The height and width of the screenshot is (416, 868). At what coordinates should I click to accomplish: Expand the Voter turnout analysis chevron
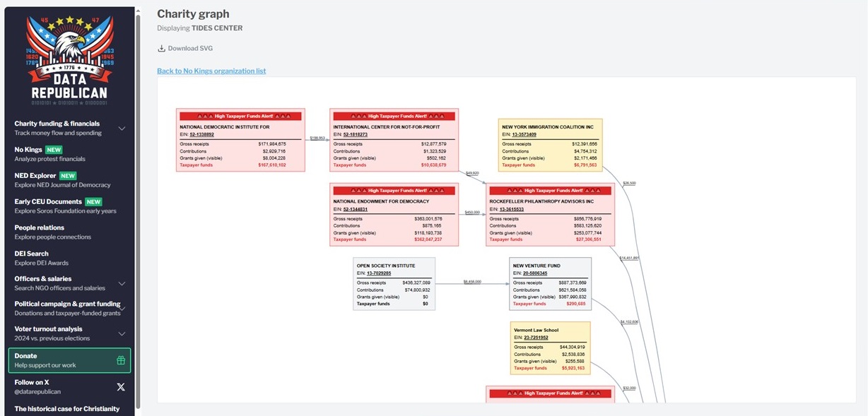122,333
